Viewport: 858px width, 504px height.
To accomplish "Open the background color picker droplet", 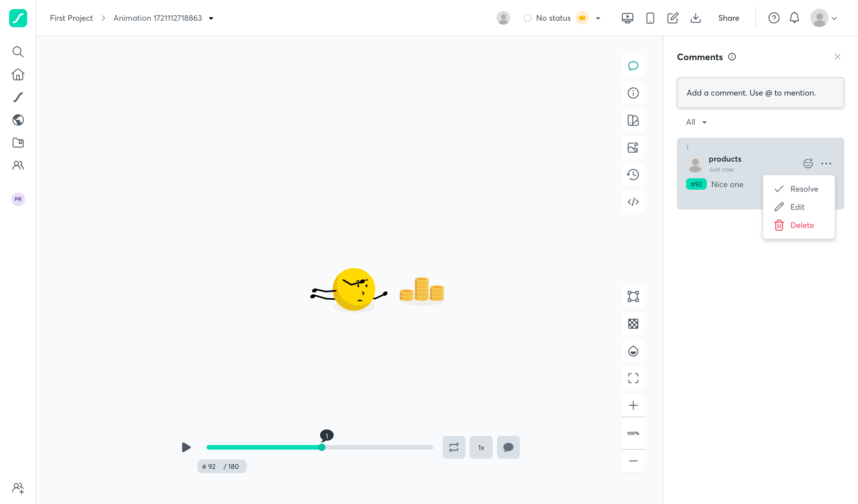I will 633,351.
